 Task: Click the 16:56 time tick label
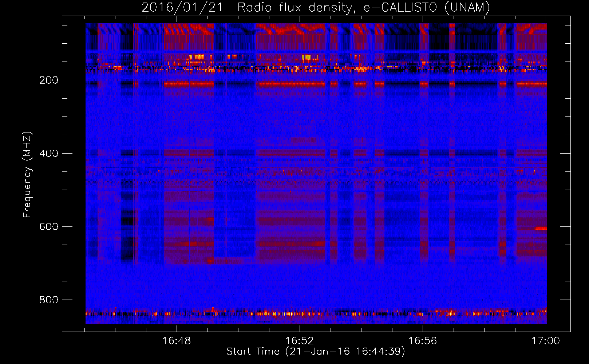click(x=423, y=341)
